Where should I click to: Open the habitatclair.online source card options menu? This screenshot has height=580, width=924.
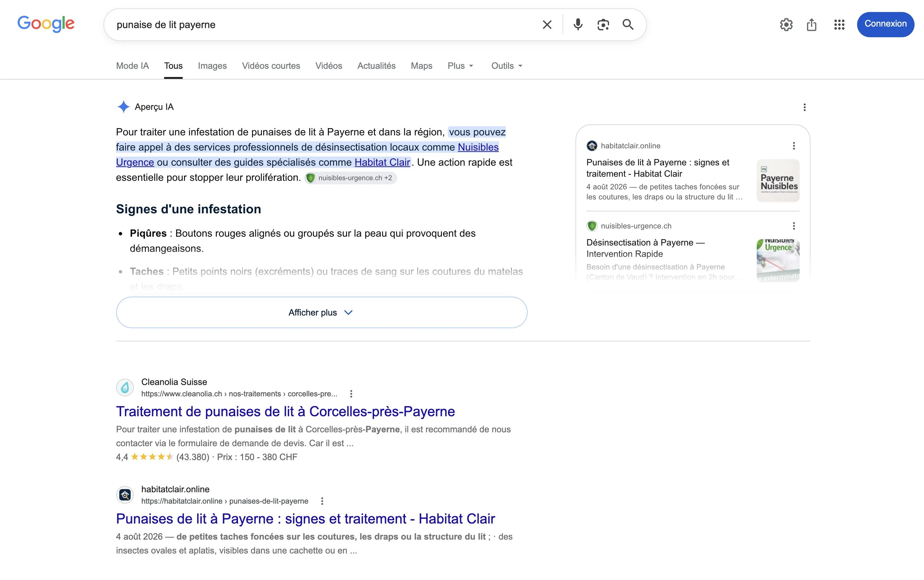pyautogui.click(x=794, y=146)
